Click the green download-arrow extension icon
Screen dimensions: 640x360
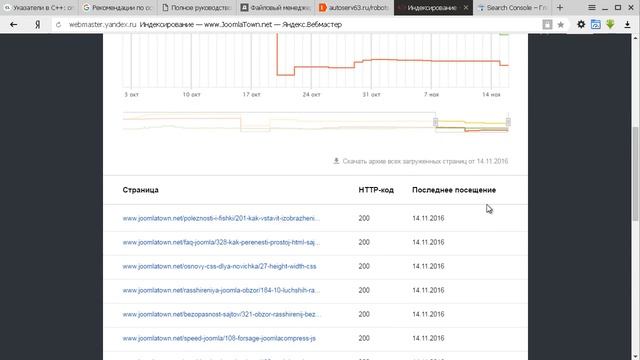click(610, 24)
